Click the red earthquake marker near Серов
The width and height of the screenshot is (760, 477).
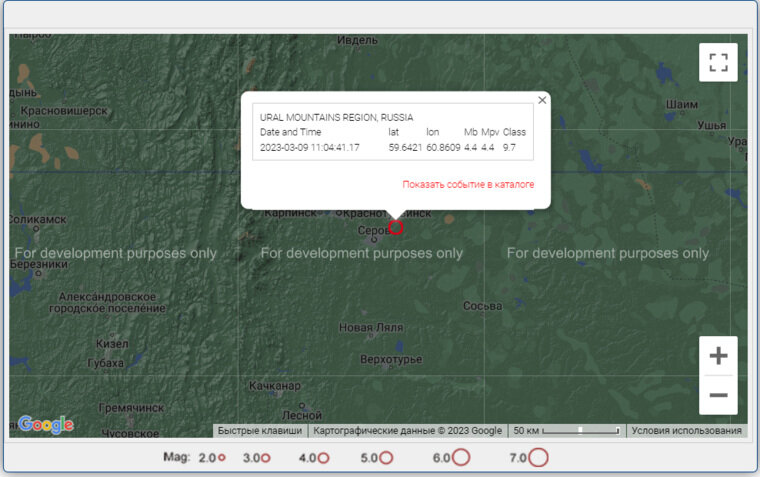pos(396,227)
